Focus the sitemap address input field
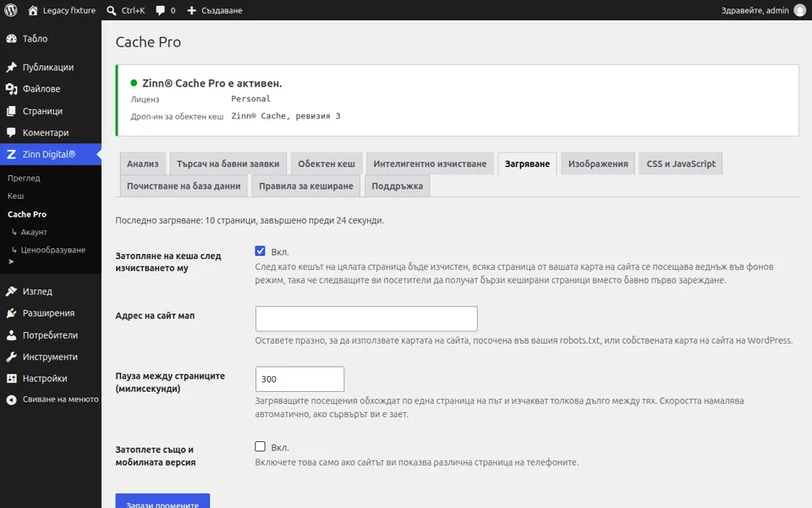 [x=366, y=318]
